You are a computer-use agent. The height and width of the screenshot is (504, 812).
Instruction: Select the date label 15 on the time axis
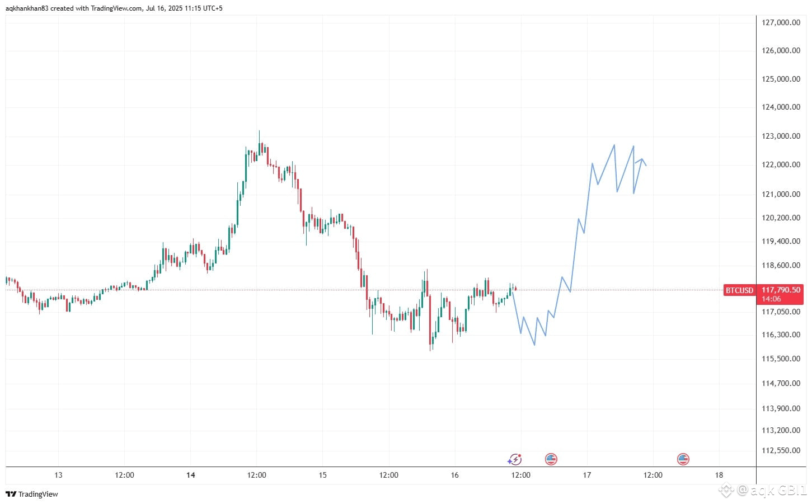[x=322, y=475]
